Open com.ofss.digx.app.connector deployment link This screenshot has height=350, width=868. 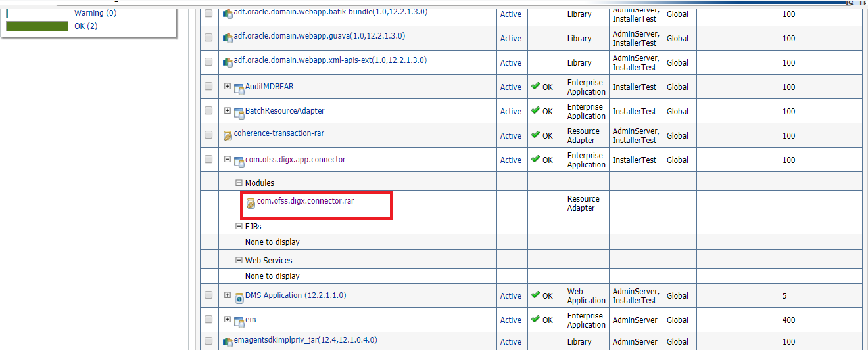pos(295,160)
